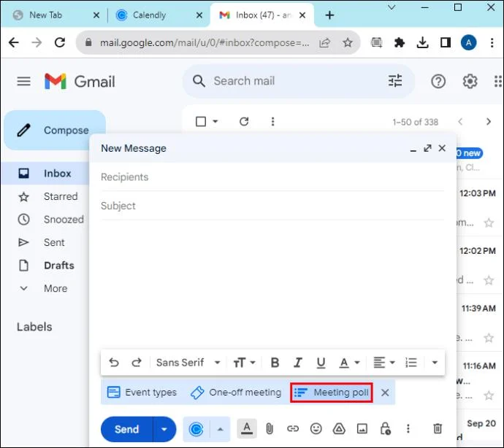Image resolution: width=504 pixels, height=448 pixels.
Task: Star the 12:03 PM email
Action: (x=489, y=223)
